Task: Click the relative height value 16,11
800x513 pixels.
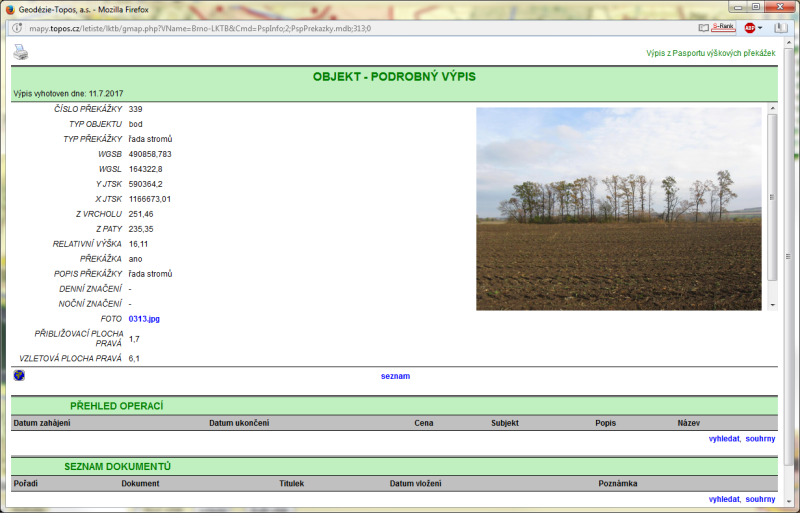Action: click(x=138, y=243)
